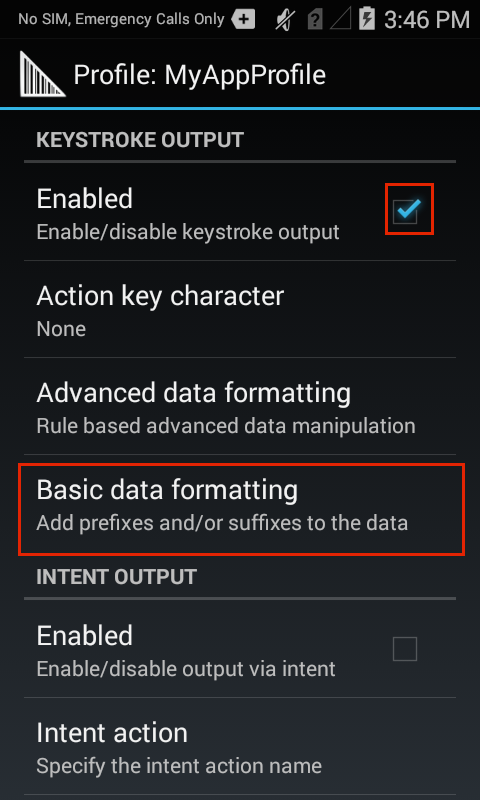Tap the 'No SIM, Emergency Calls Only' notice

tap(121, 19)
